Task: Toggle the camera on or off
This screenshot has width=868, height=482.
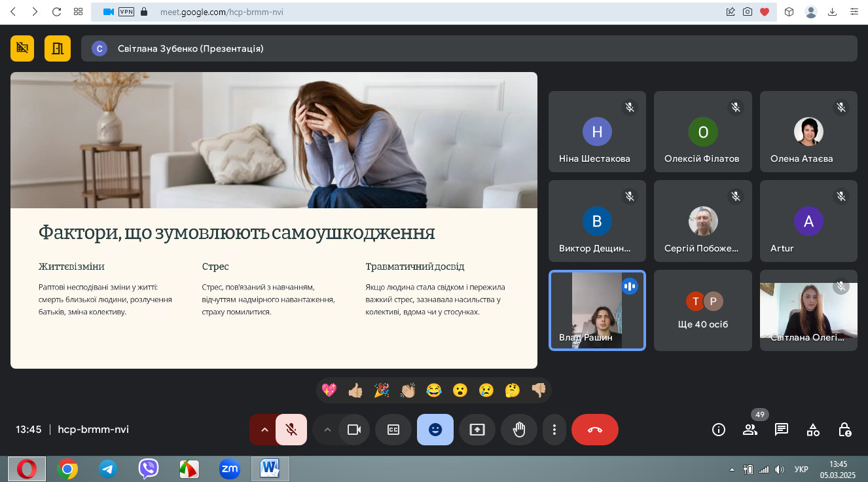Action: point(354,430)
